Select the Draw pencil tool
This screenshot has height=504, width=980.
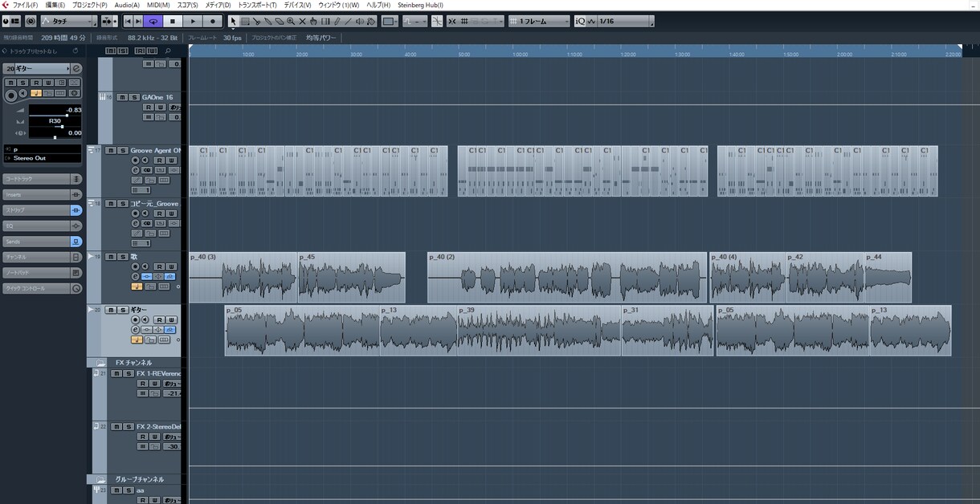click(337, 21)
